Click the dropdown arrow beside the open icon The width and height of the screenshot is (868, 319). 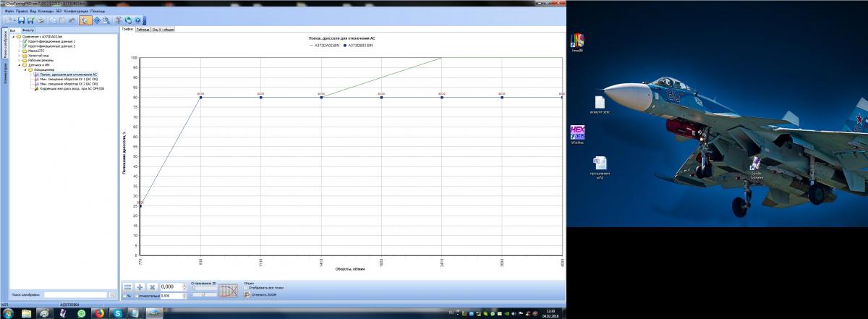pyautogui.click(x=14, y=21)
